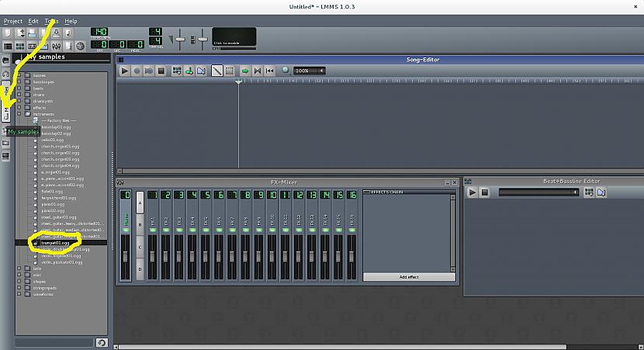Expand the latin folder
This screenshot has height=350, width=644.
tap(19, 269)
